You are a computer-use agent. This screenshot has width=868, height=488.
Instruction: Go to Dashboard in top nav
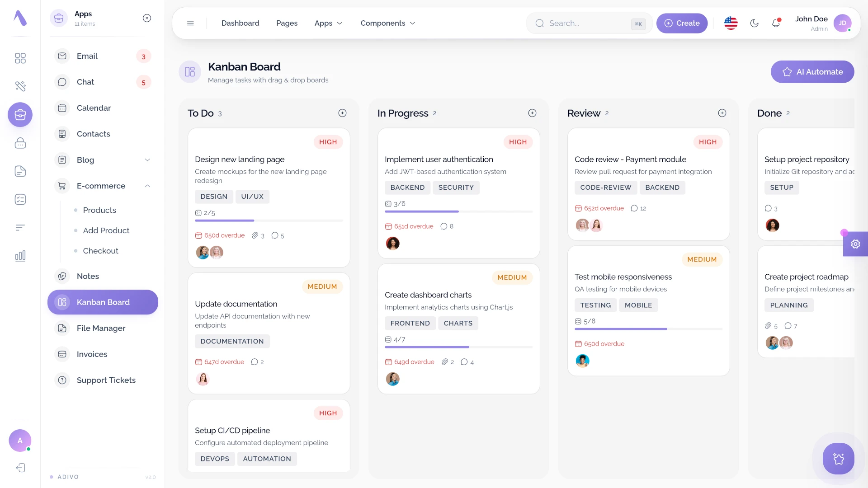[x=240, y=23]
